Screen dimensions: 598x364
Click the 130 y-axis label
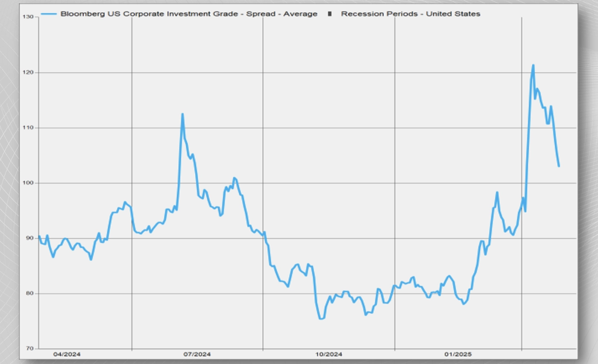coord(27,17)
